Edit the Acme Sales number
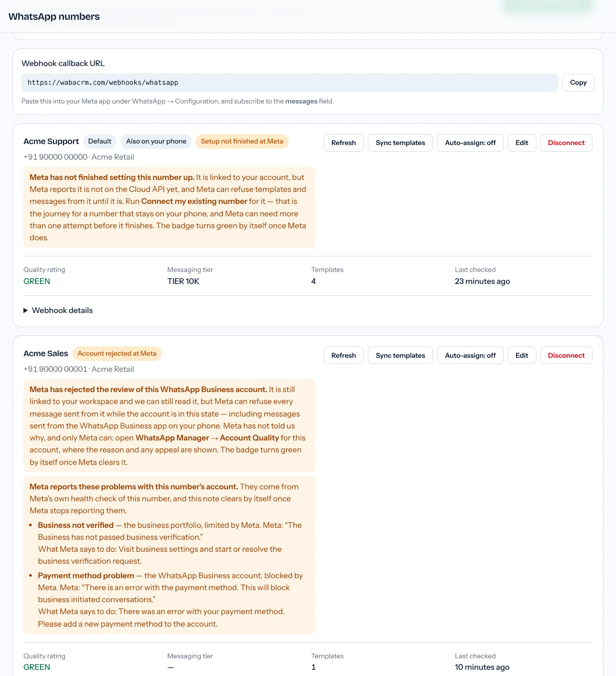 522,355
